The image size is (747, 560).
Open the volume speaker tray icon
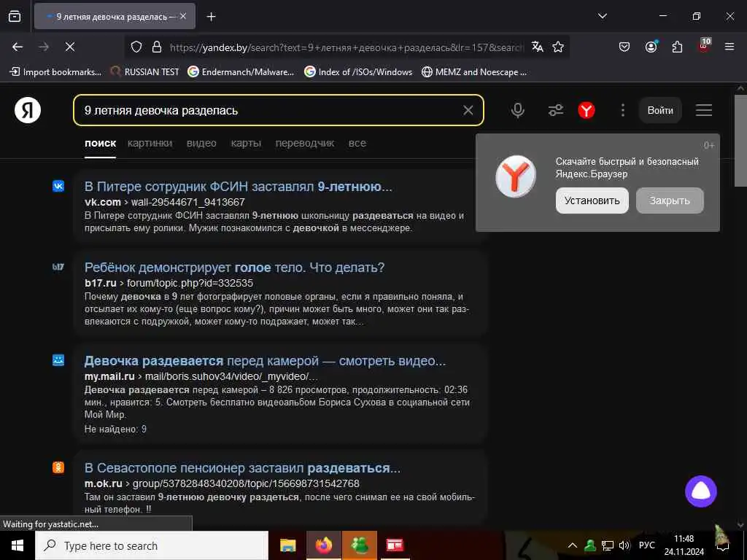click(624, 545)
